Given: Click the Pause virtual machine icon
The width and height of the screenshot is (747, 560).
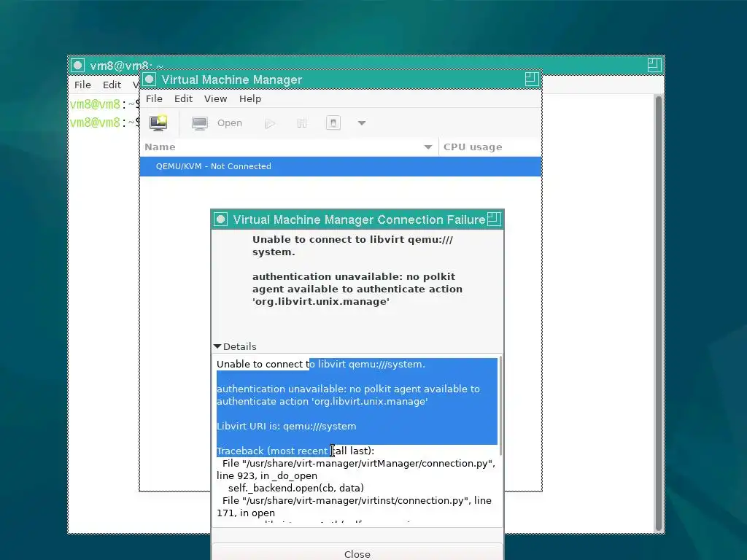Looking at the screenshot, I should (301, 123).
